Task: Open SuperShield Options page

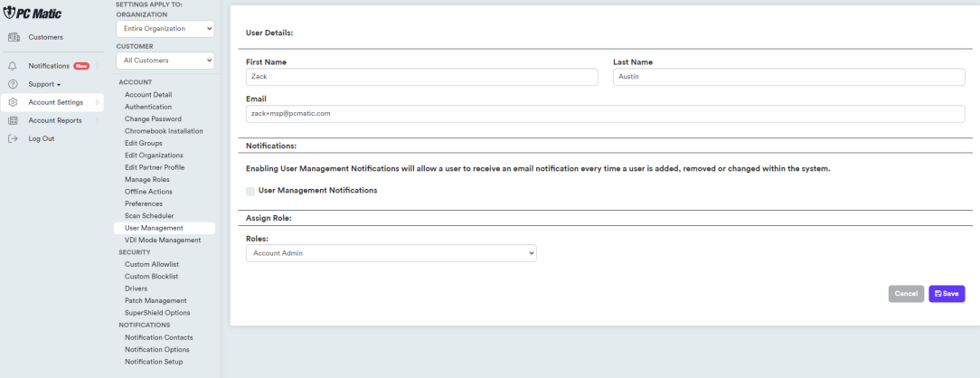Action: (x=156, y=313)
